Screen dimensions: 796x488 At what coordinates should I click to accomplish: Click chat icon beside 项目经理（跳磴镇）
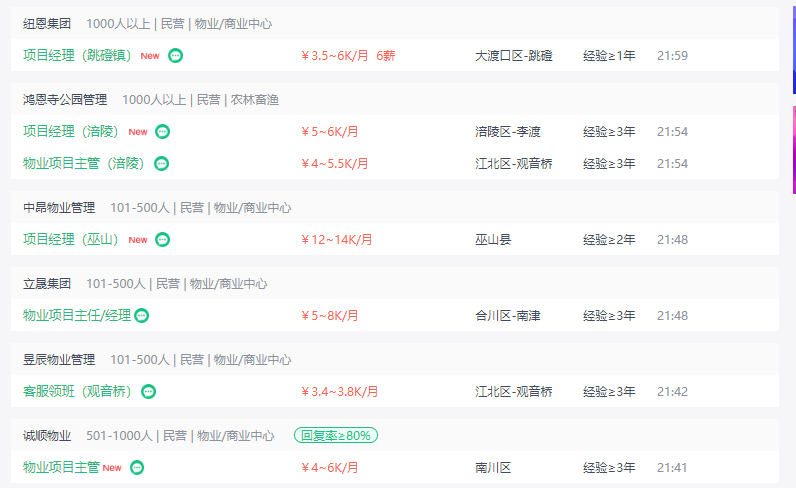point(176,55)
